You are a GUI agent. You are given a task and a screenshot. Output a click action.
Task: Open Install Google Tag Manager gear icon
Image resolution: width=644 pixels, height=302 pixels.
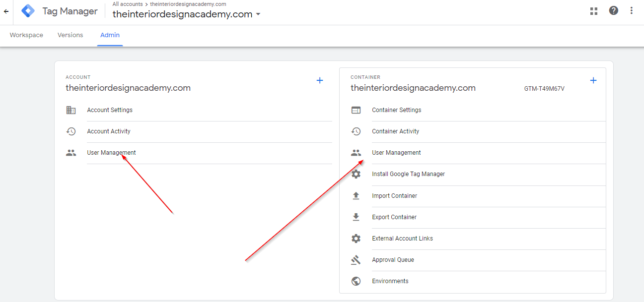[x=356, y=174]
